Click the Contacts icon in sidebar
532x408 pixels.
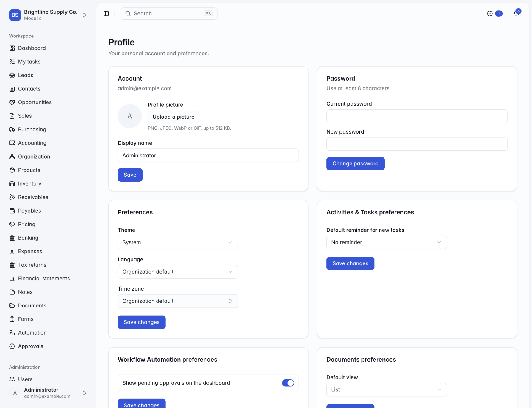[12, 89]
